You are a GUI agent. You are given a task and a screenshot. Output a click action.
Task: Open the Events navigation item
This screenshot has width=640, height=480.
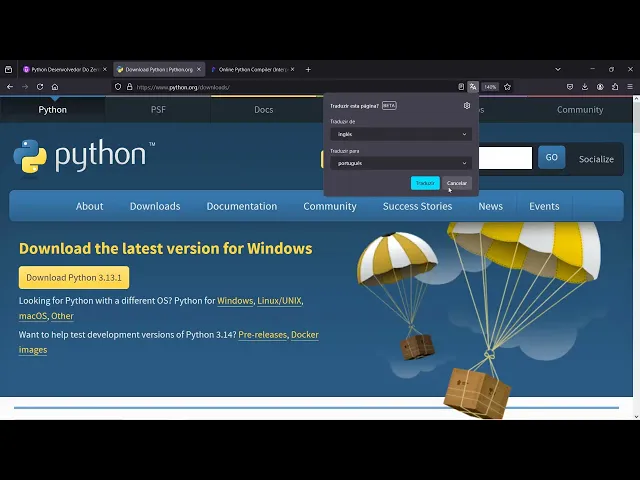coord(544,206)
